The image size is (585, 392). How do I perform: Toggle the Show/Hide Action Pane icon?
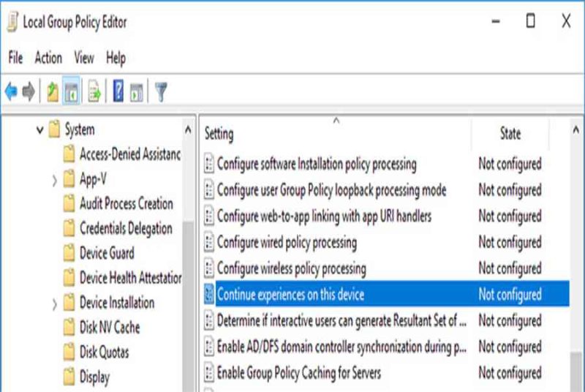[x=136, y=92]
